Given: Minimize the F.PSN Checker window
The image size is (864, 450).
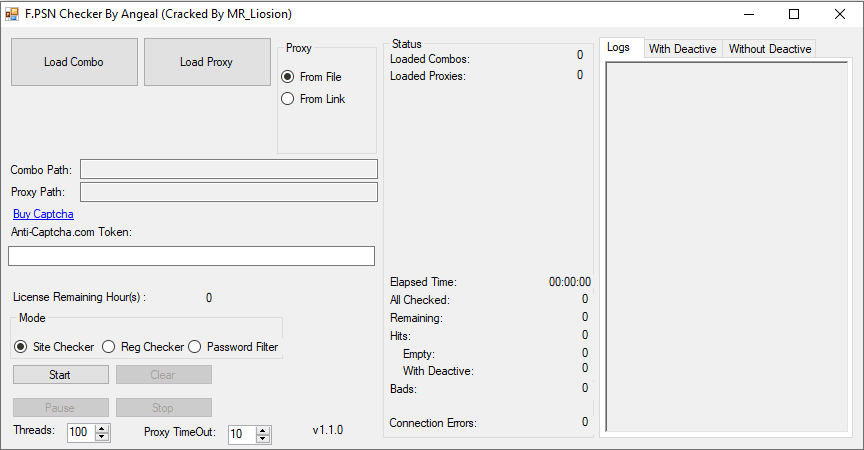Looking at the screenshot, I should pos(749,14).
